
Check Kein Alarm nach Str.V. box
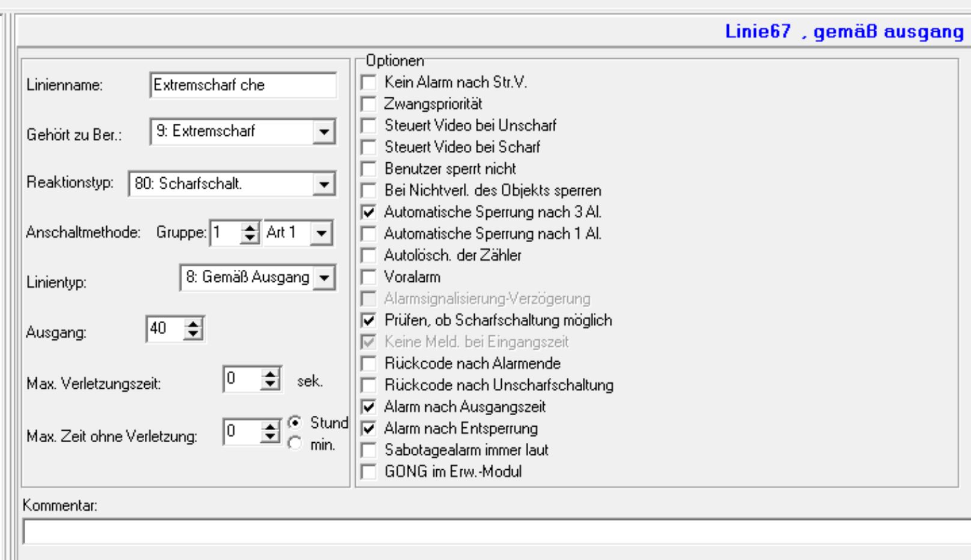[x=368, y=82]
